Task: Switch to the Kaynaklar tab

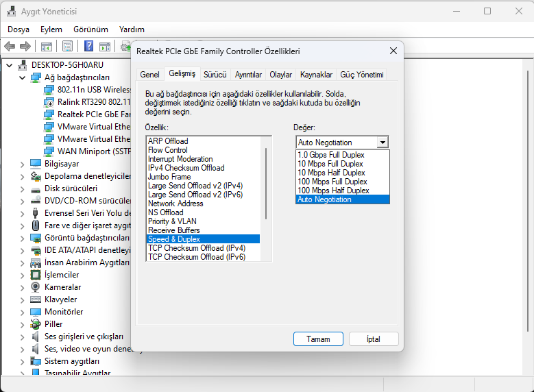Action: tap(316, 75)
